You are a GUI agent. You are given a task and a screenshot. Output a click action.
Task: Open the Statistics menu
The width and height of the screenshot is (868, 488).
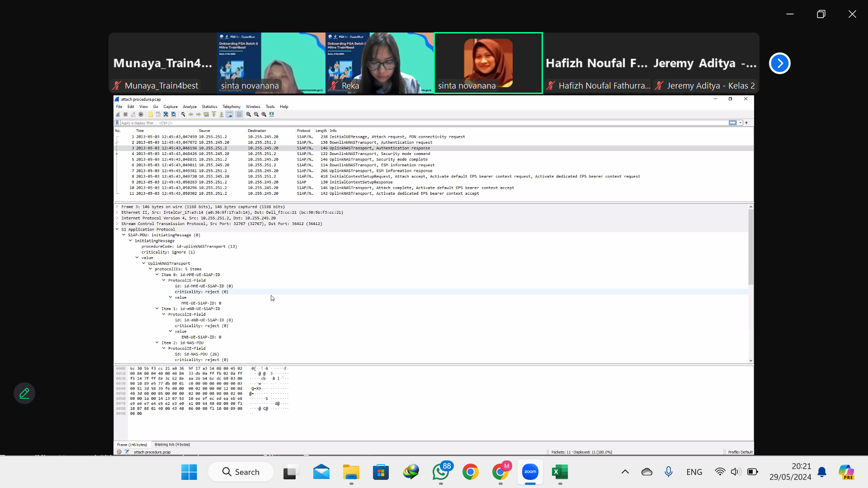[209, 107]
